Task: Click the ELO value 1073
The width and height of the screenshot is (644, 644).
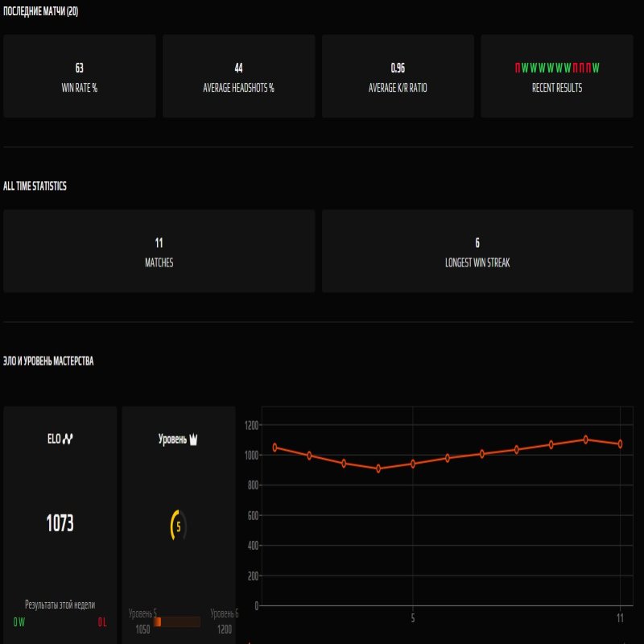Action: tap(60, 521)
